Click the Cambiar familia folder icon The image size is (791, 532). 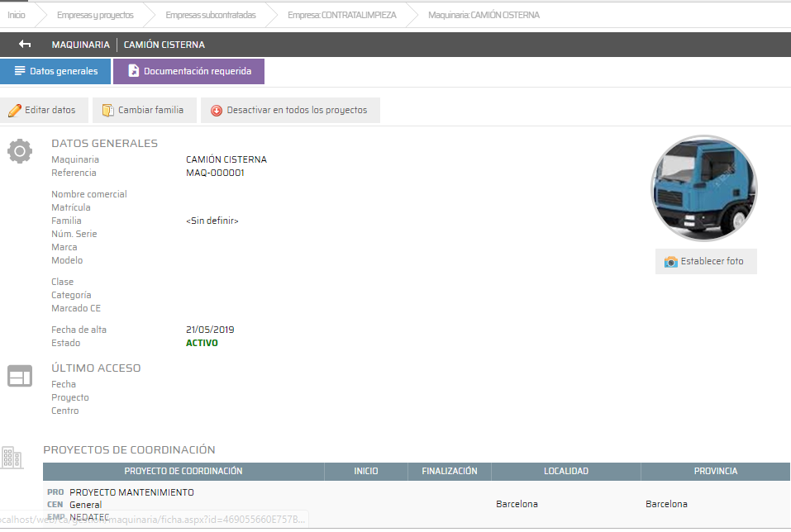(107, 110)
